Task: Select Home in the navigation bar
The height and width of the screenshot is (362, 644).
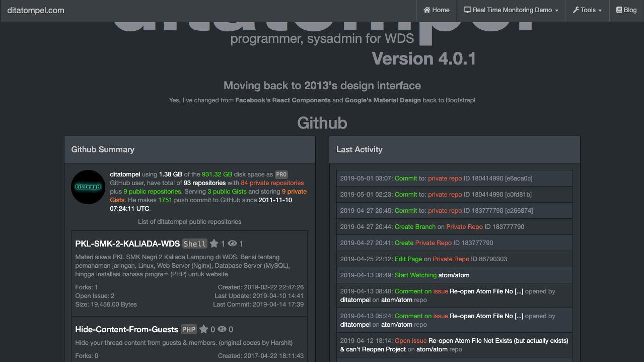Action: pos(437,10)
